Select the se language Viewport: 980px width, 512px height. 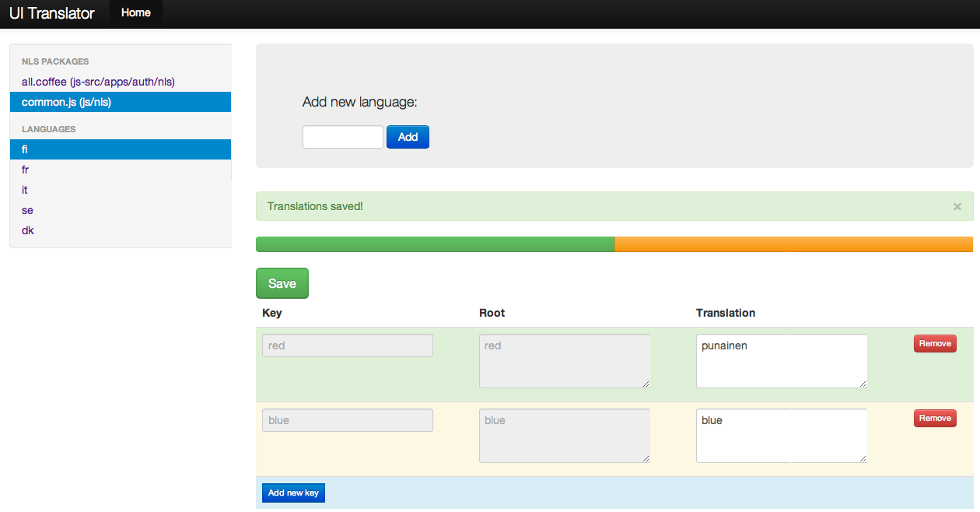click(26, 209)
